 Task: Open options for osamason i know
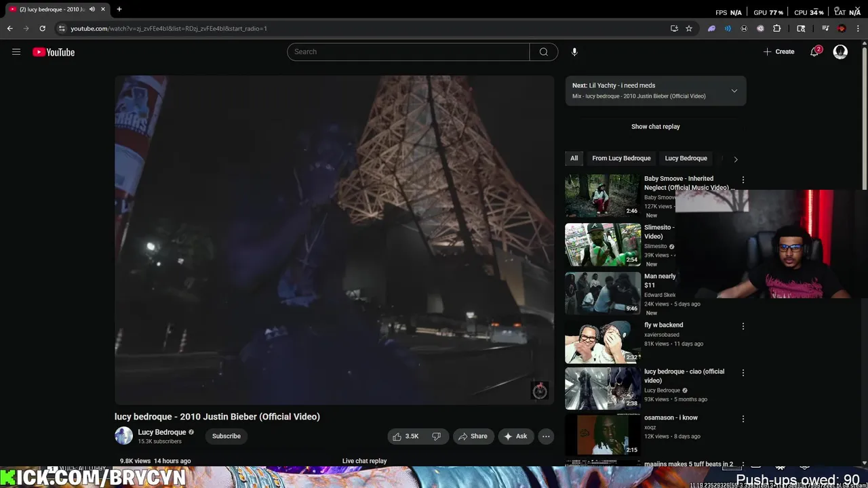click(x=743, y=419)
